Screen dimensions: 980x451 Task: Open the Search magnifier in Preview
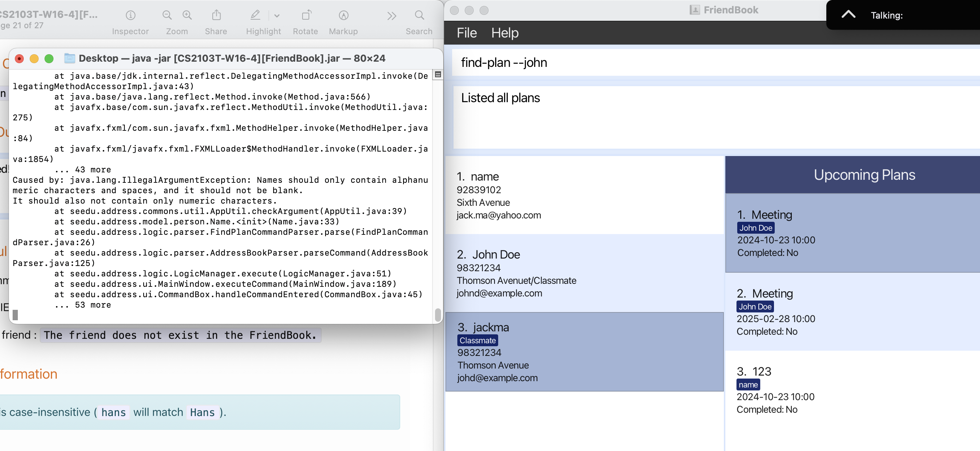(419, 15)
